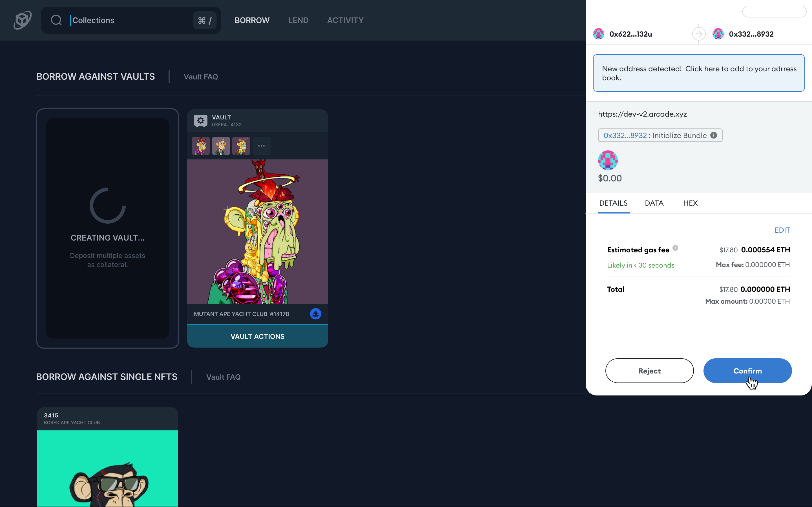Expand the vault's more items ellipsis
This screenshot has width=812, height=507.
click(261, 146)
